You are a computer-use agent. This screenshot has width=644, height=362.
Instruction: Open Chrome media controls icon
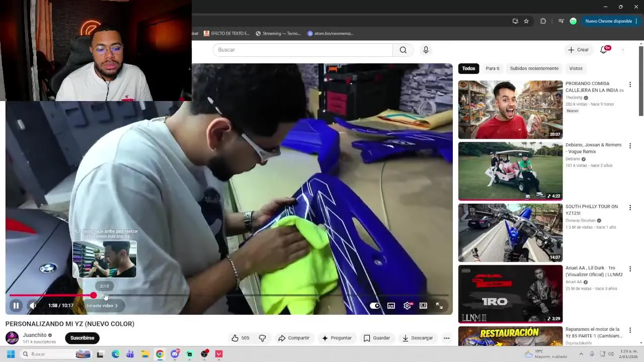561,21
